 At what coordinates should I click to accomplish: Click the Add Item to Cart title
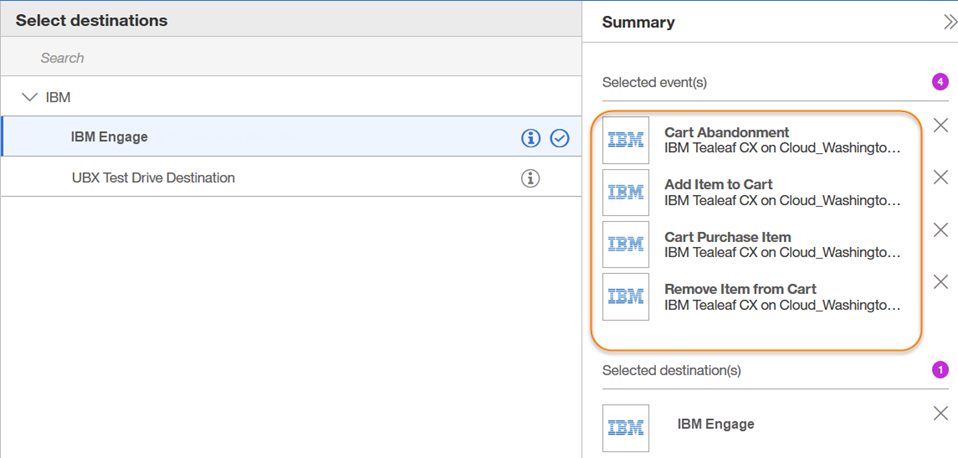point(718,184)
